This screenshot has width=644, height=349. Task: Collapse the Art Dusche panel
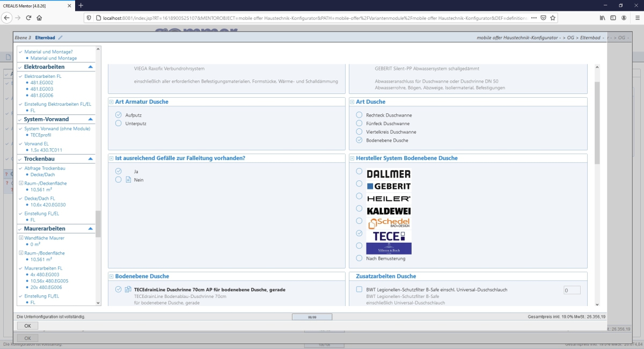[x=352, y=102]
